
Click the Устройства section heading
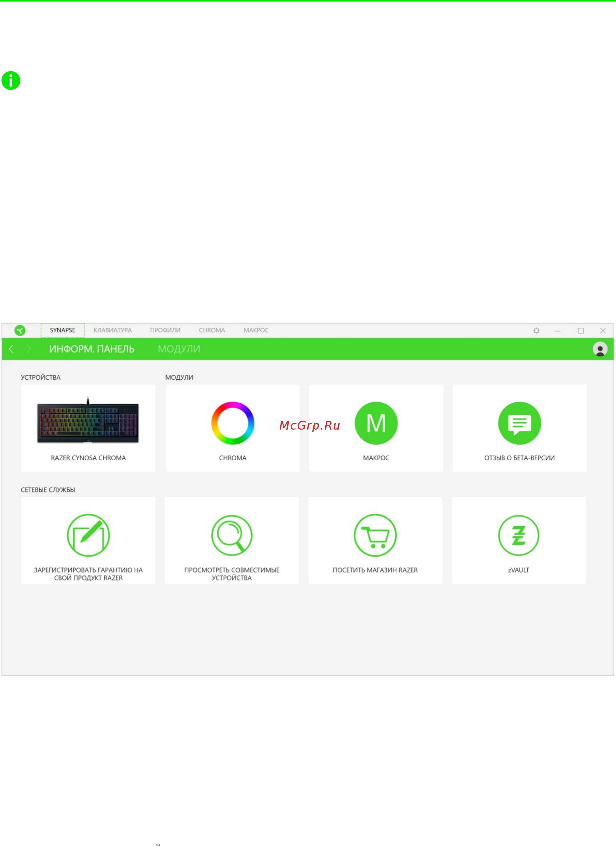(x=41, y=377)
